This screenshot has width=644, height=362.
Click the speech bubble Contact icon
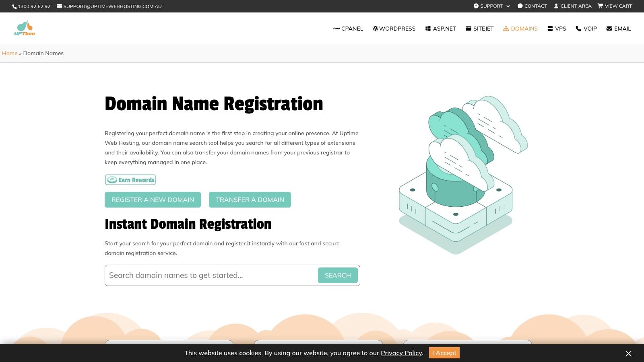[x=520, y=6]
